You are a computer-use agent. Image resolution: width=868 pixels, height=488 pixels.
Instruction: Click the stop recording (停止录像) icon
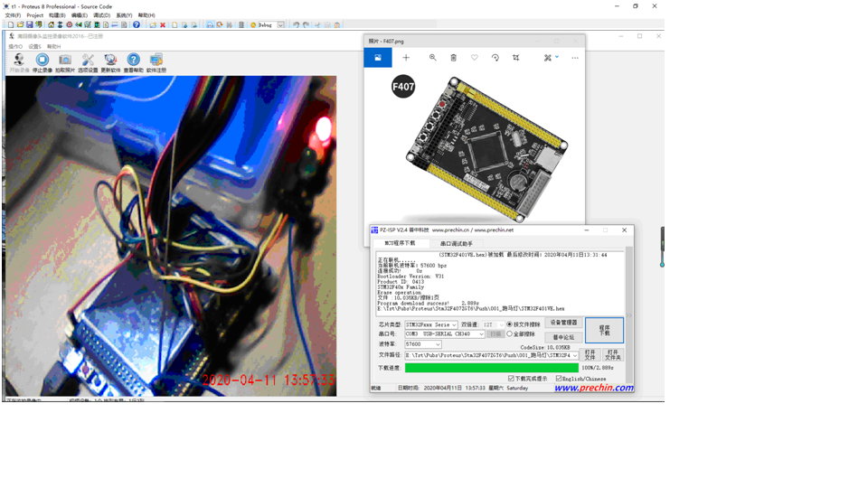click(x=42, y=61)
